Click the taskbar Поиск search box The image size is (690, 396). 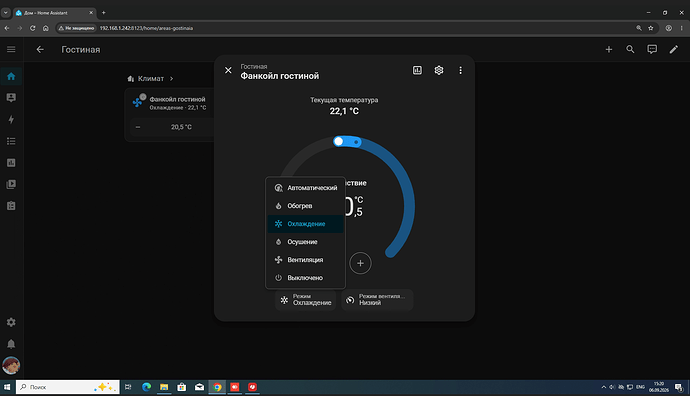click(x=68, y=387)
